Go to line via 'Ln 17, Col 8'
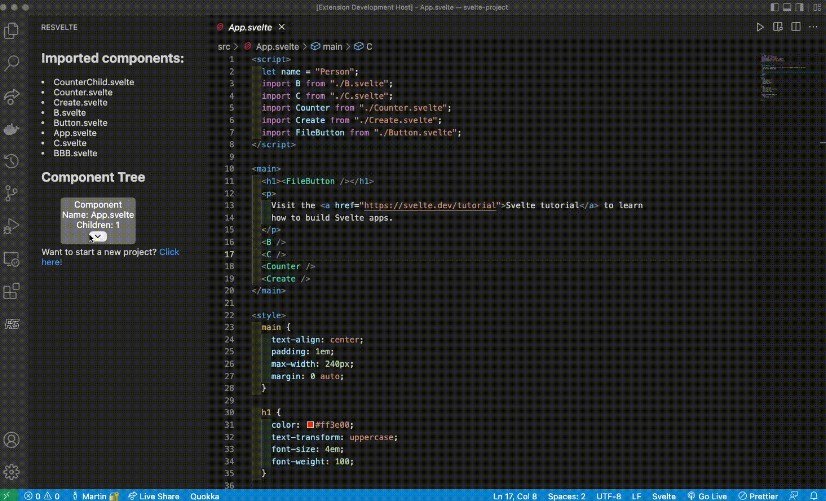This screenshot has width=826, height=501. pos(515,496)
